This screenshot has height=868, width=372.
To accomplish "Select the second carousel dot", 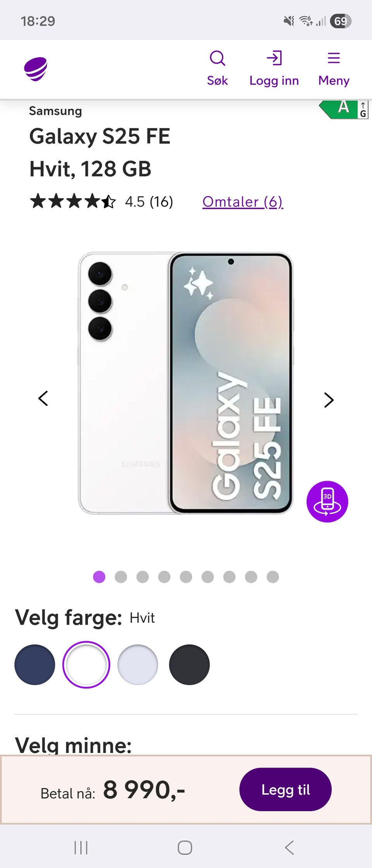I will [x=121, y=577].
